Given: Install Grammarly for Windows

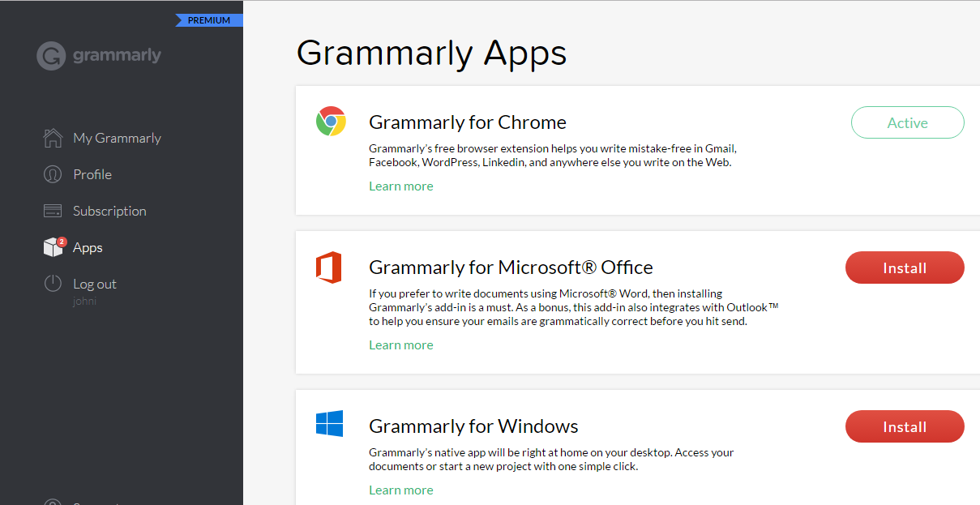Looking at the screenshot, I should coord(904,427).
